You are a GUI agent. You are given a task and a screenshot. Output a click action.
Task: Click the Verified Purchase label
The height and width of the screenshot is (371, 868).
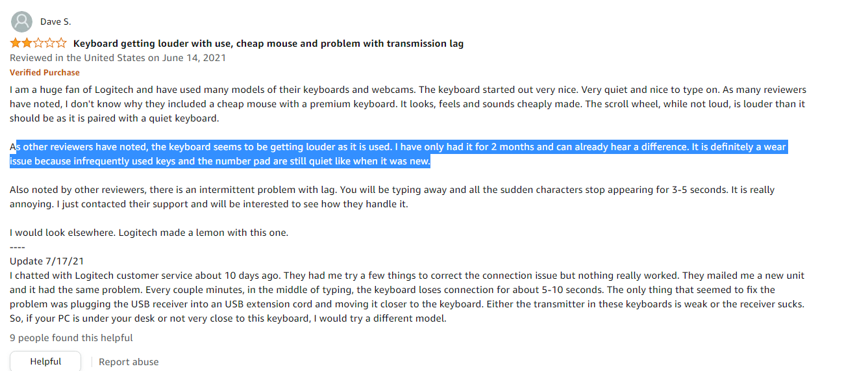click(45, 73)
